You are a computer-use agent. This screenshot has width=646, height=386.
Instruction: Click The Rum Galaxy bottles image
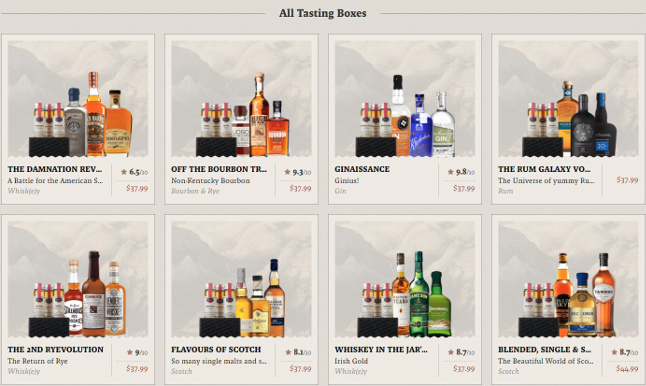tap(568, 98)
